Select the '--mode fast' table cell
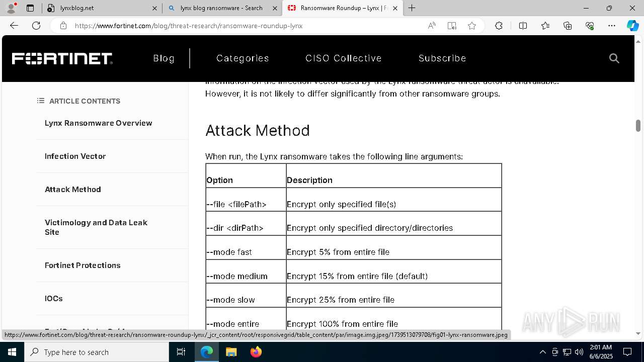The width and height of the screenshot is (644, 362). coord(246,247)
